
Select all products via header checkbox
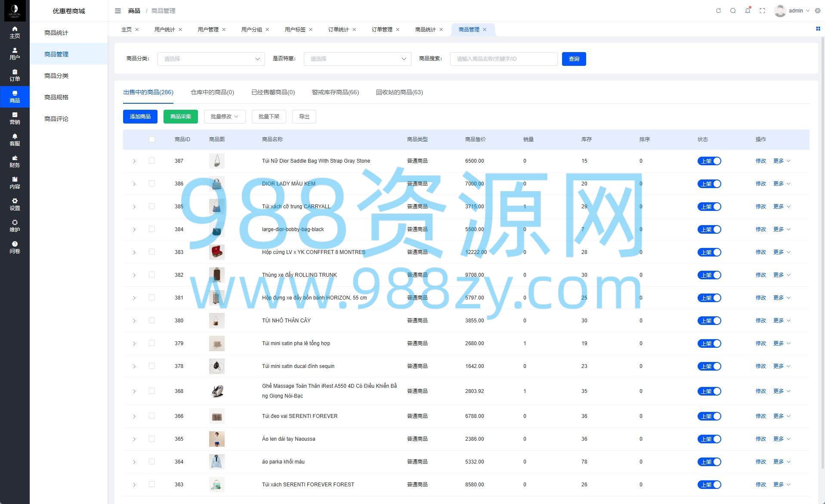[x=152, y=139]
